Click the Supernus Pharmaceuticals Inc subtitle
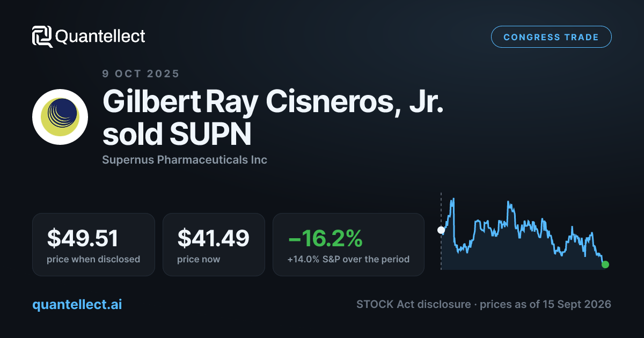Screen dimensions: 644x338 (x=185, y=160)
